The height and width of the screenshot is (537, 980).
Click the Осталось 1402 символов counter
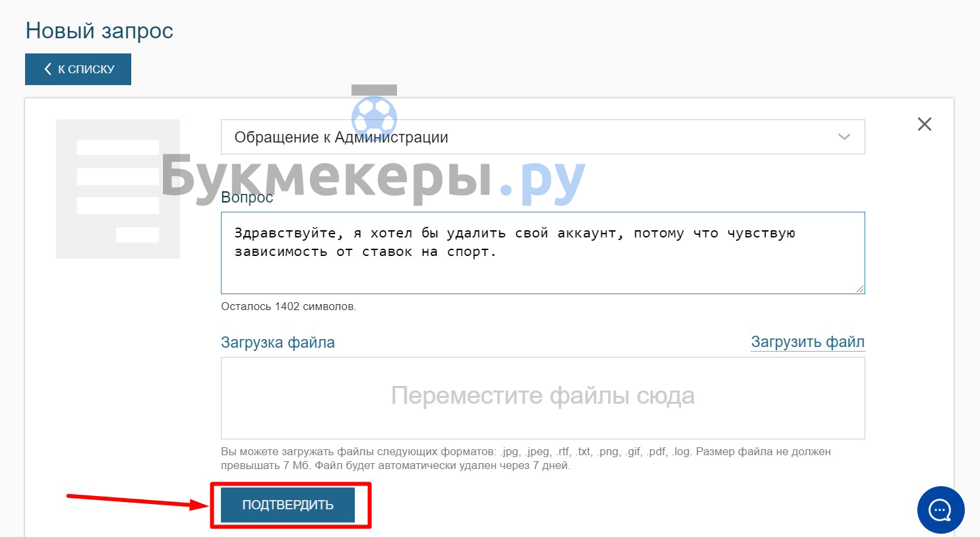[288, 306]
